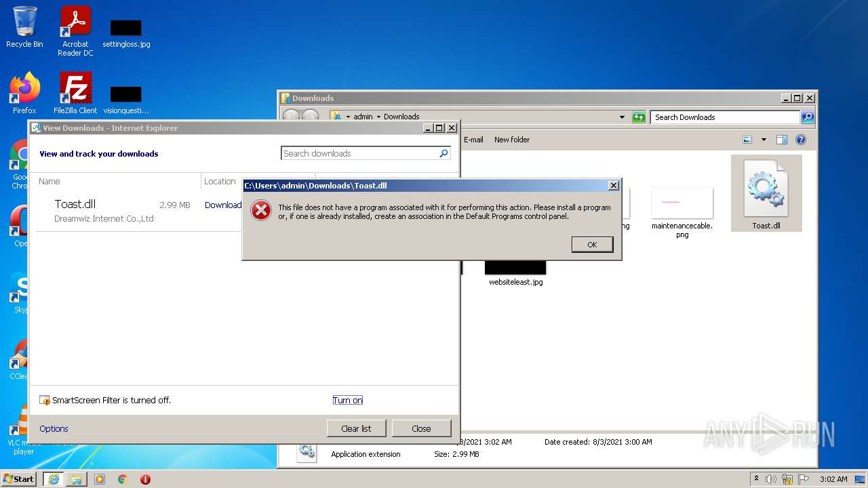Click the Action Center flag icon
Screen dimensions: 868x488
tap(804, 479)
